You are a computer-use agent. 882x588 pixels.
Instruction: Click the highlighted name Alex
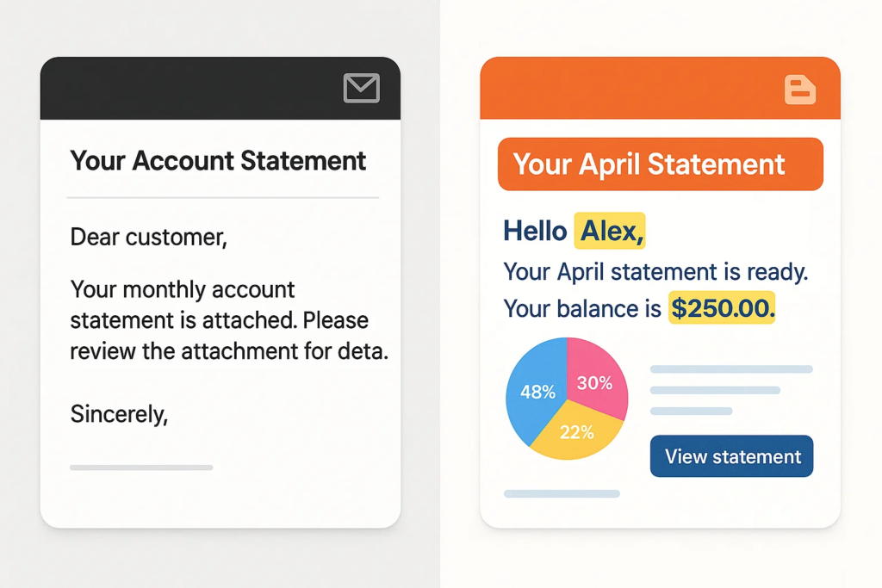coord(609,231)
